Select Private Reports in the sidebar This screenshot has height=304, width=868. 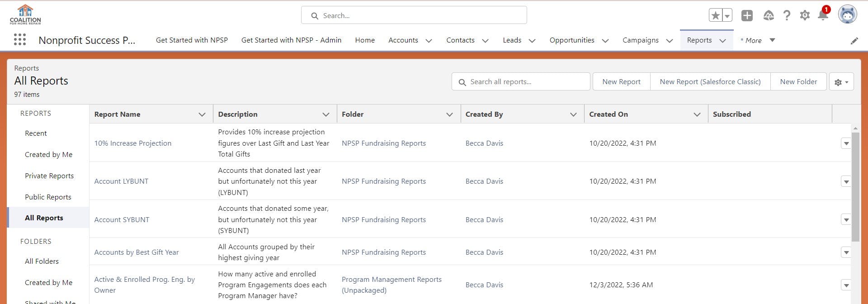(49, 176)
